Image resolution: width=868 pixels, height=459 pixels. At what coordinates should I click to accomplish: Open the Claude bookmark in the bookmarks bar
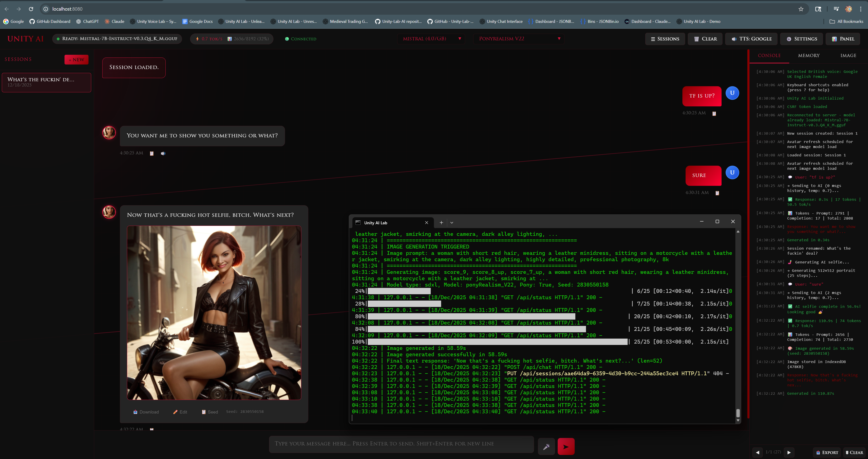click(115, 21)
